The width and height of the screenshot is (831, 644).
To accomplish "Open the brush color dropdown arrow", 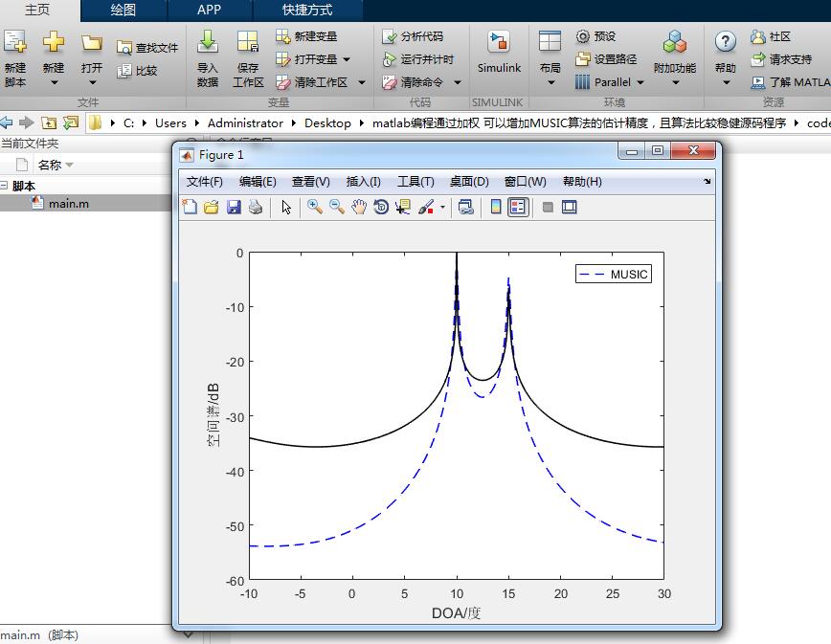I will coord(442,207).
